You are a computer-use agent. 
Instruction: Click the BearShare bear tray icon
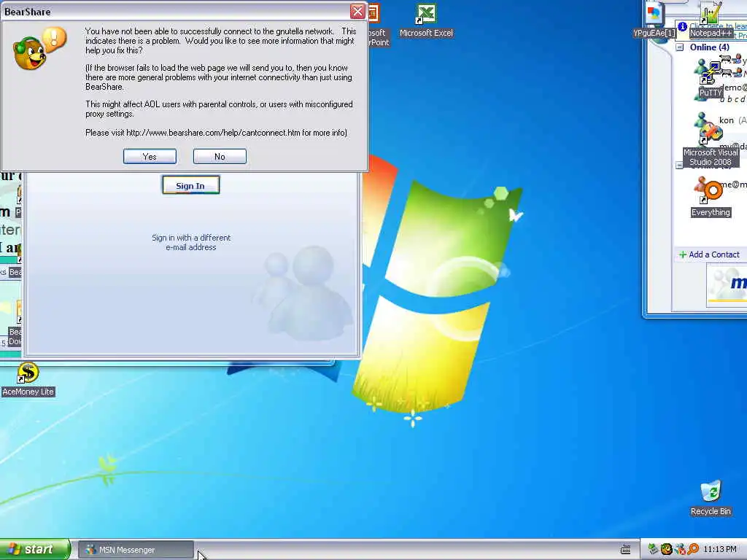click(x=667, y=550)
